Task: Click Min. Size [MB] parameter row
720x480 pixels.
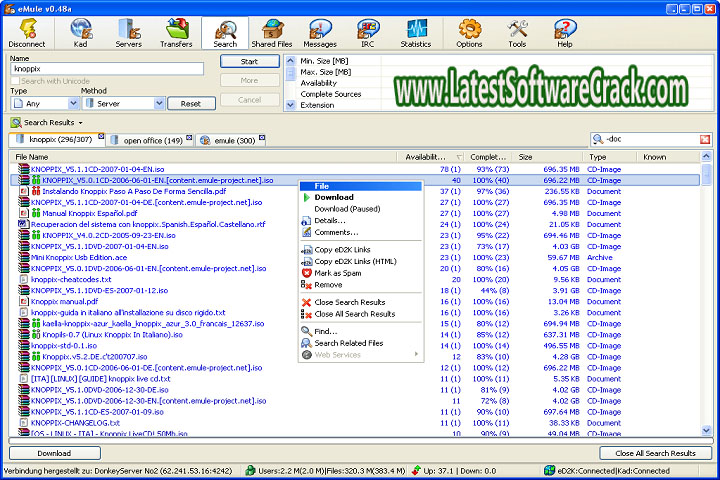Action: [505, 61]
